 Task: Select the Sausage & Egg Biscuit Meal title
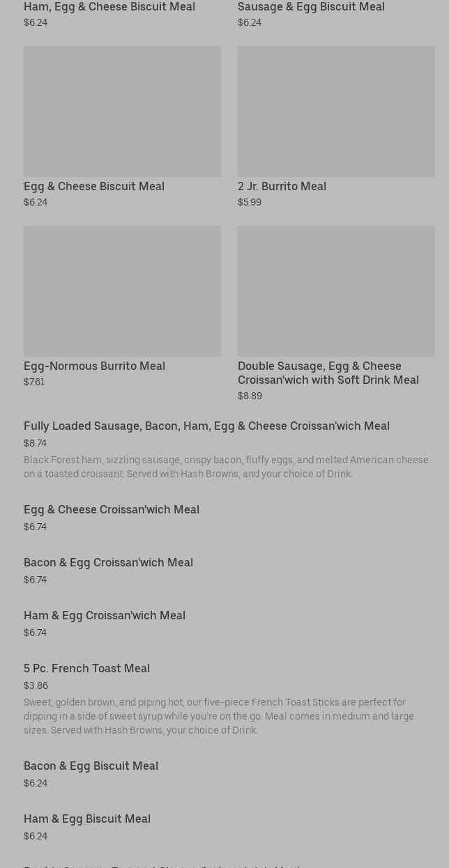pyautogui.click(x=311, y=7)
